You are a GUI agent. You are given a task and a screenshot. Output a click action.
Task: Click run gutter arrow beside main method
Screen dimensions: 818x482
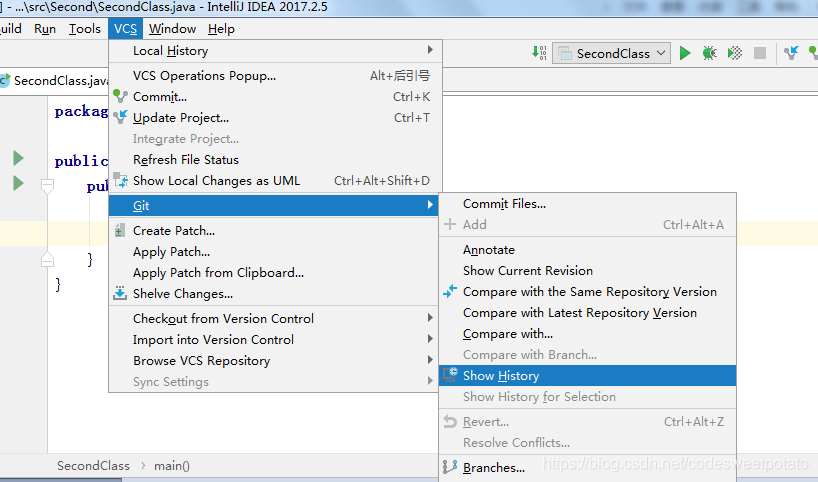(18, 183)
